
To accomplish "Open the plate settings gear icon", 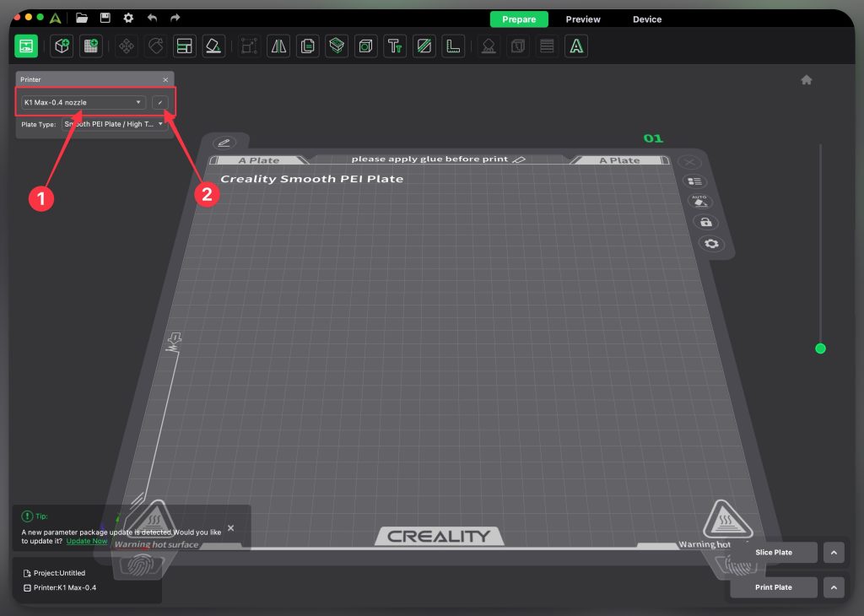I will [x=710, y=244].
